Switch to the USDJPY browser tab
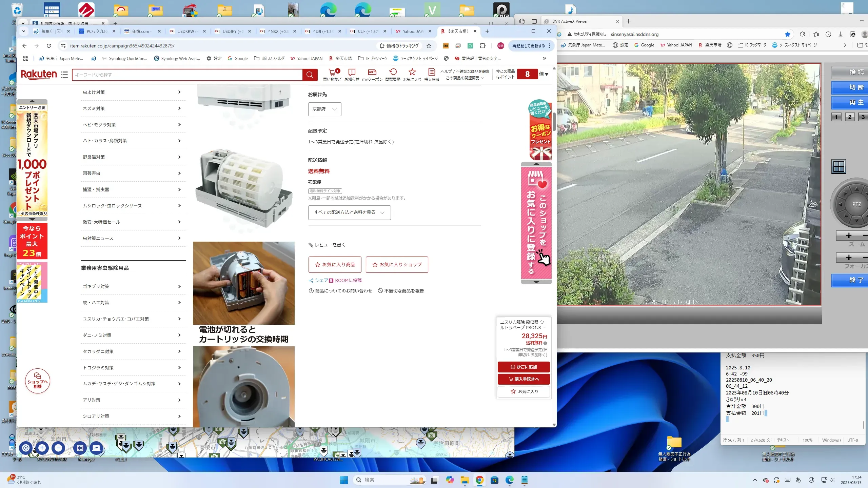This screenshot has height=488, width=868. [x=232, y=31]
